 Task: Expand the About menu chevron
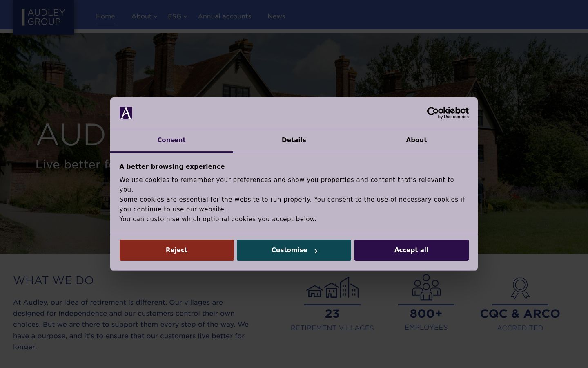(156, 17)
